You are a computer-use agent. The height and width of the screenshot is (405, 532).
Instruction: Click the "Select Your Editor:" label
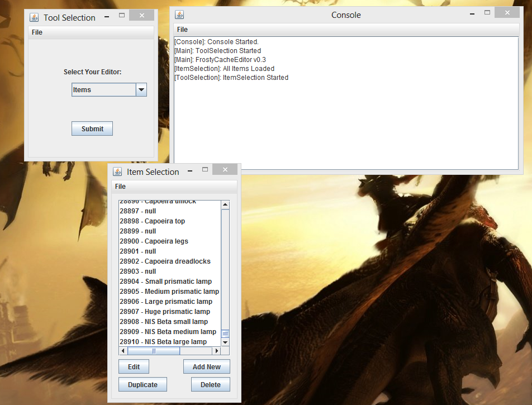(x=92, y=72)
